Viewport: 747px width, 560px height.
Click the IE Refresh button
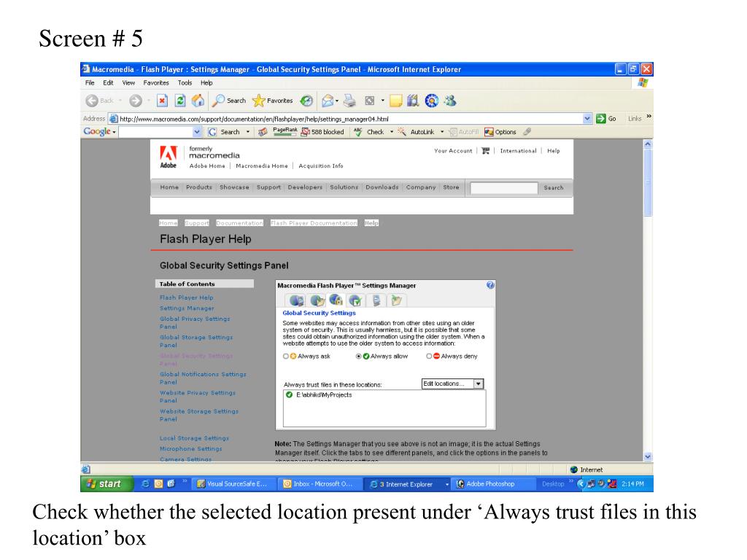[x=180, y=101]
